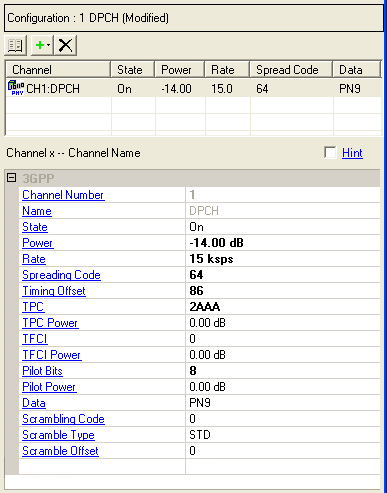Click the State column header
387x493 pixels.
(x=133, y=70)
